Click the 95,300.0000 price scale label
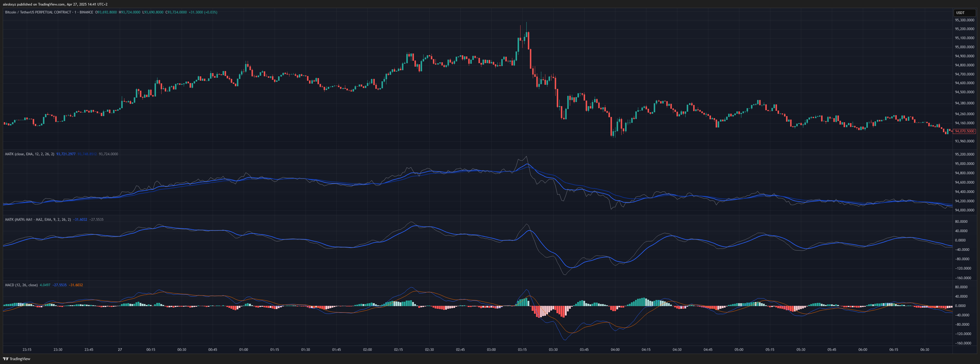980x364 pixels. [965, 20]
